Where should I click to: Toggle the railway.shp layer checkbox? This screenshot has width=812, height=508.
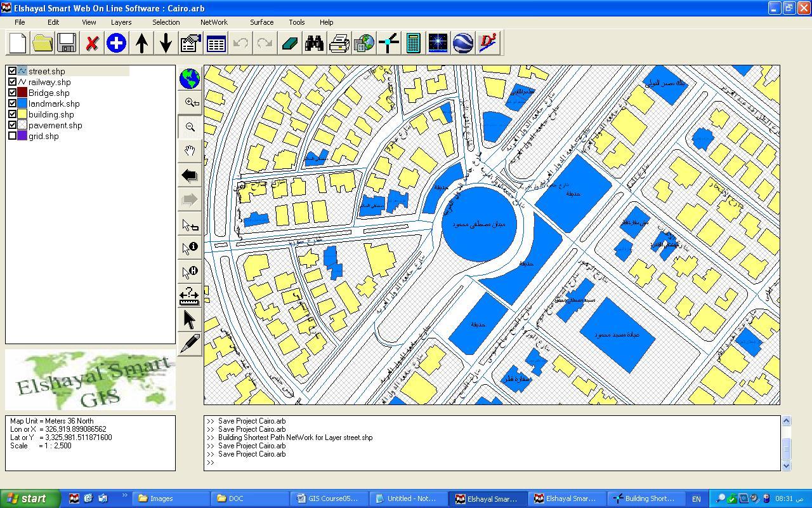tap(12, 82)
